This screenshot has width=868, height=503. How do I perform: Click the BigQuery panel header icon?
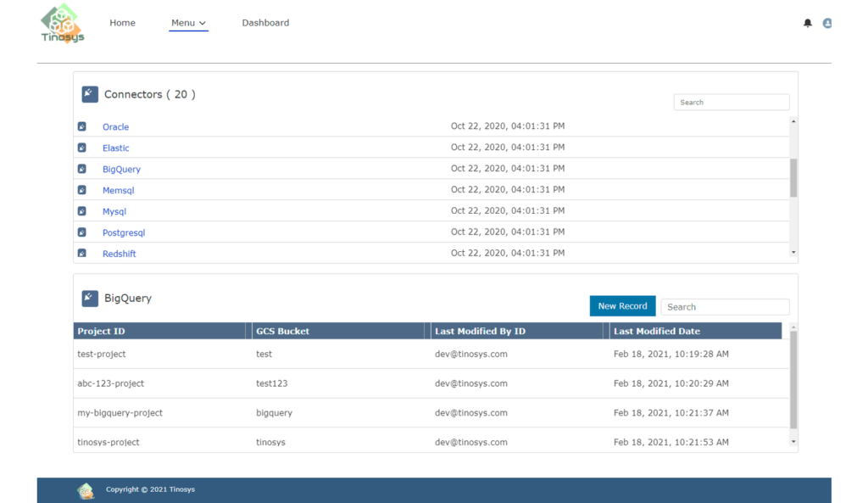click(90, 298)
